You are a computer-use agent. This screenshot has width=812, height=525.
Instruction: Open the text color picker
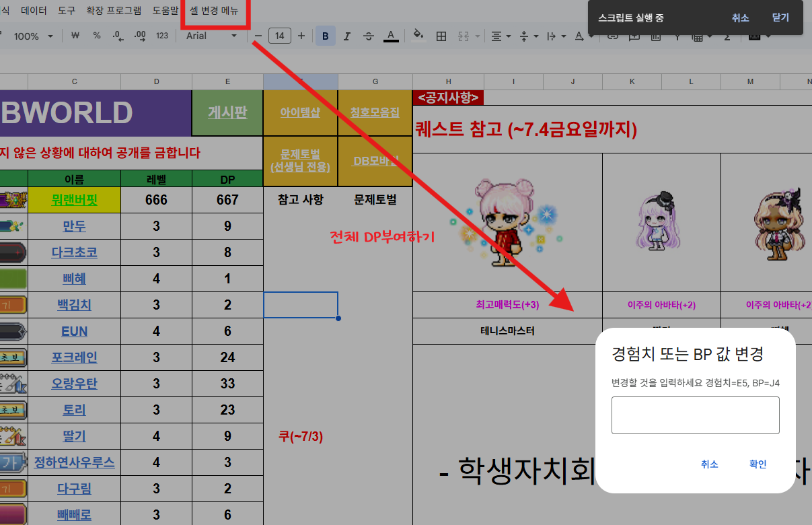[391, 36]
